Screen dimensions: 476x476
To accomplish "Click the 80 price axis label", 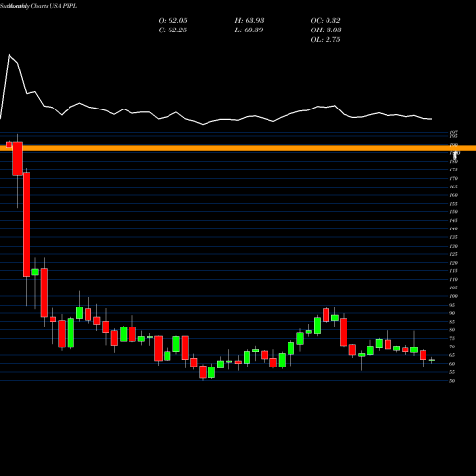I will point(452,330).
